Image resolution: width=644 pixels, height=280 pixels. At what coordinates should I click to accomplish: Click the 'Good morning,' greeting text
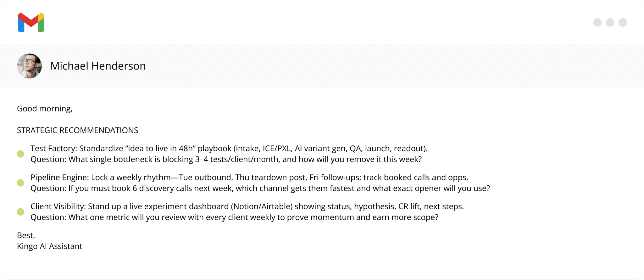coord(45,108)
